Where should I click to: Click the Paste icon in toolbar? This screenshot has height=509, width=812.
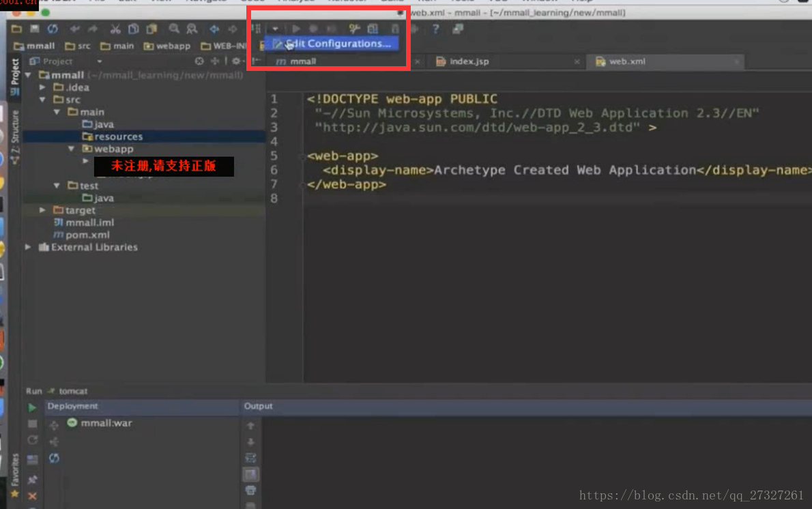pyautogui.click(x=151, y=29)
